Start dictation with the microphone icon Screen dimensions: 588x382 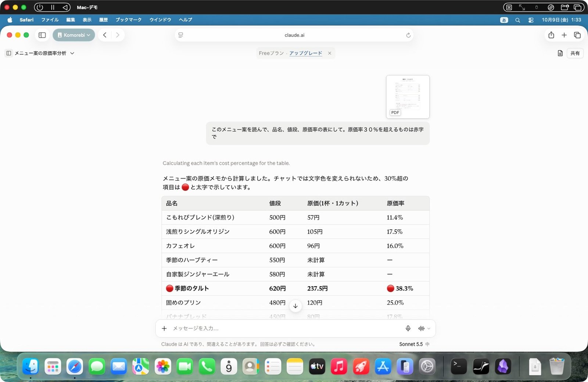click(x=408, y=328)
